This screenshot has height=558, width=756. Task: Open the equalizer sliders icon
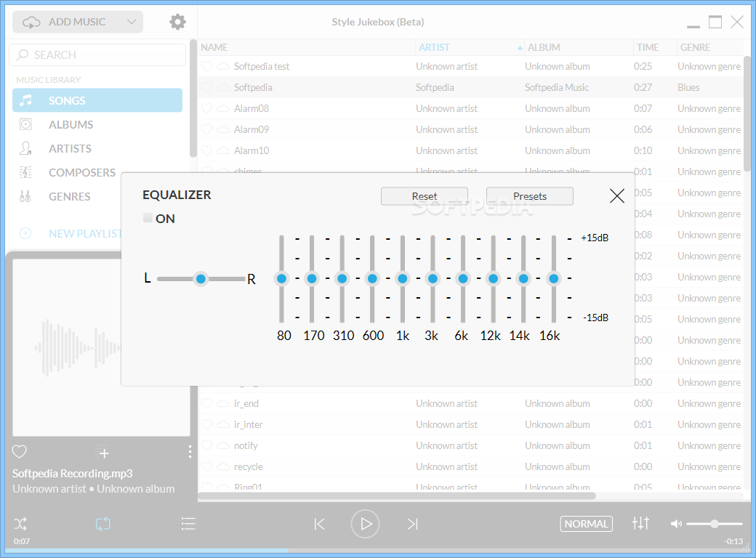pos(640,523)
